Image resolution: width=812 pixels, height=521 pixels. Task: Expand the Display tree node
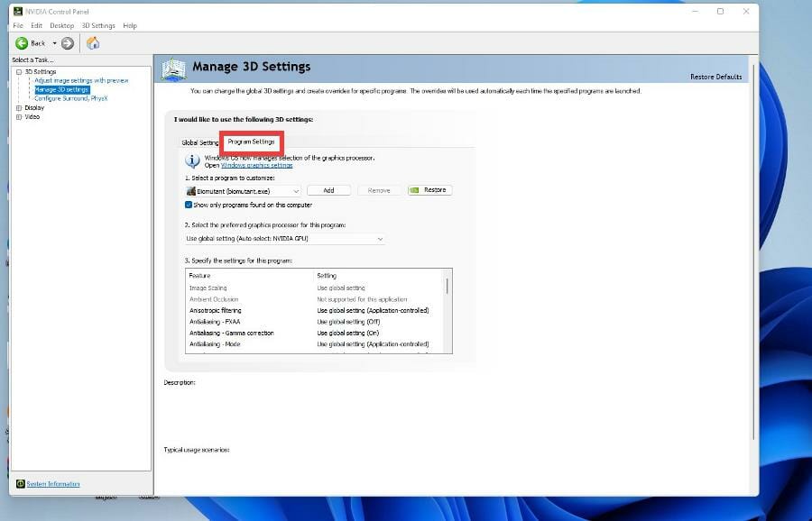pyautogui.click(x=19, y=108)
